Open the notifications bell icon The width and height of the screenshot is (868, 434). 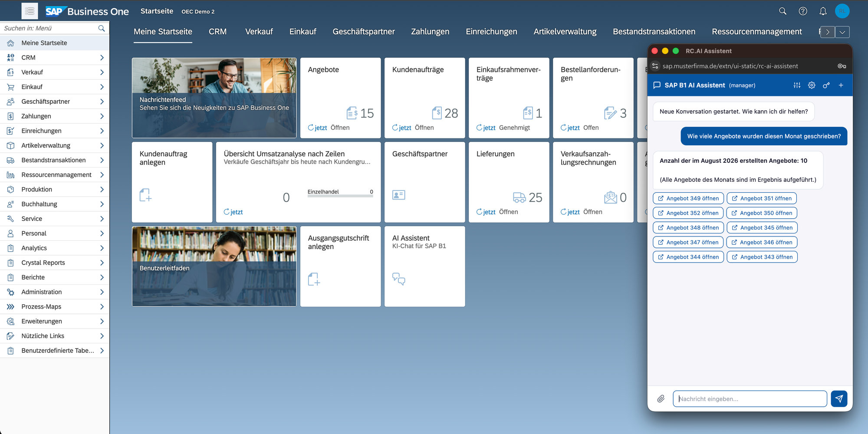(823, 11)
